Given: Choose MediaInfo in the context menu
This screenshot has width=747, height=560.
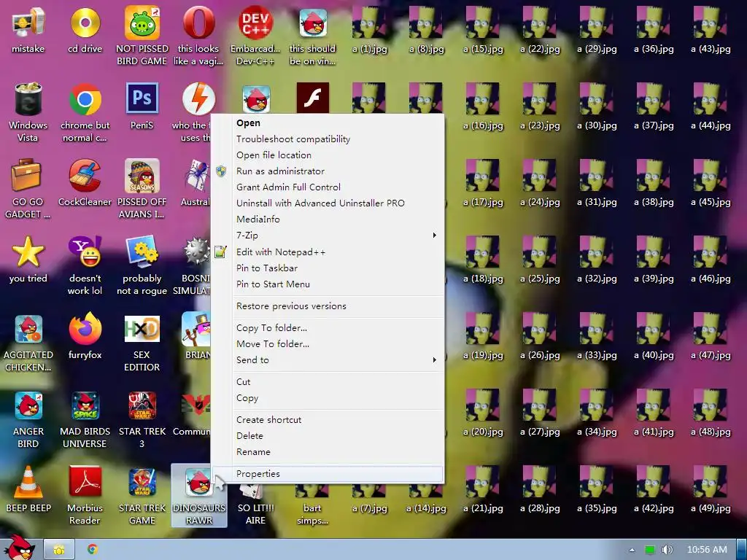Looking at the screenshot, I should pos(328,219).
